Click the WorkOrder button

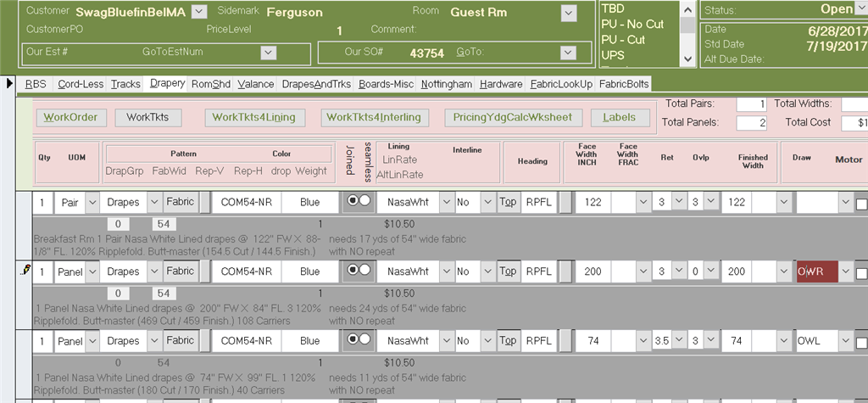click(70, 118)
